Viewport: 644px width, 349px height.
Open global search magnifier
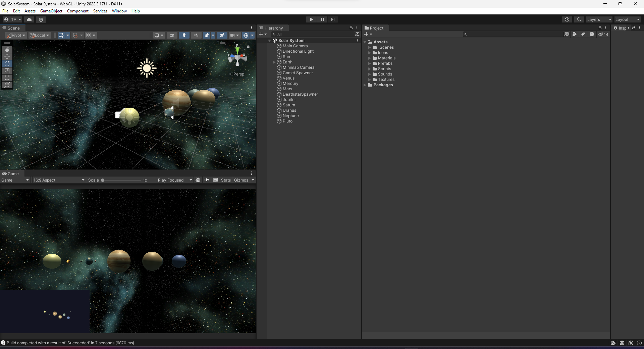pyautogui.click(x=579, y=19)
